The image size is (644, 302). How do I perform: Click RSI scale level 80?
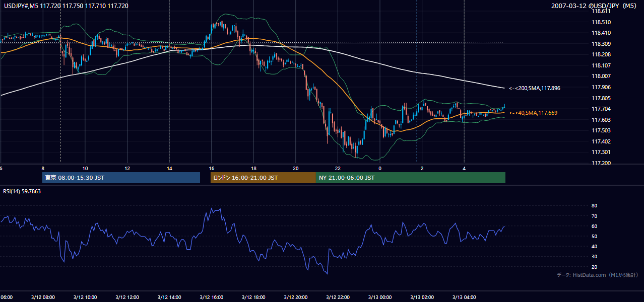594,206
